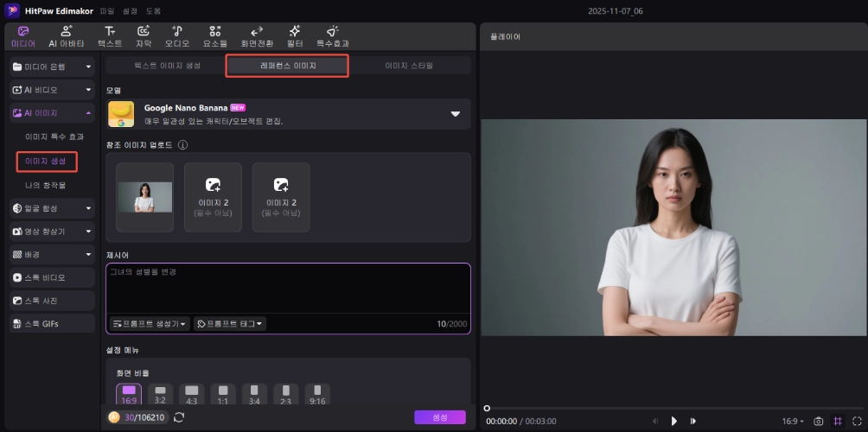Click the 스톡 GIFs icon
868x432 pixels.
click(17, 324)
